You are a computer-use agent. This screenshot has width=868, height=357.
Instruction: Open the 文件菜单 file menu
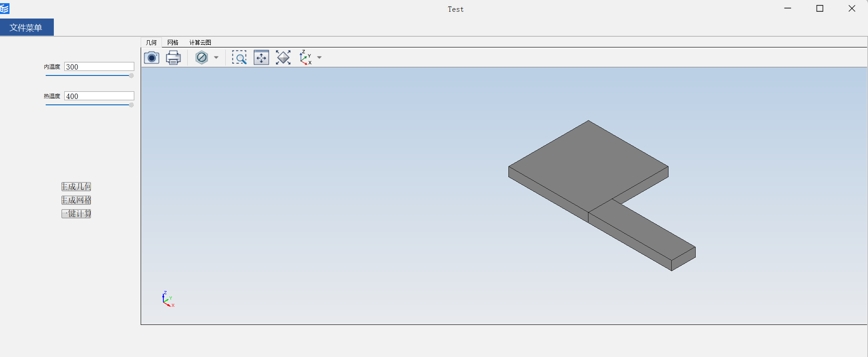pos(27,27)
